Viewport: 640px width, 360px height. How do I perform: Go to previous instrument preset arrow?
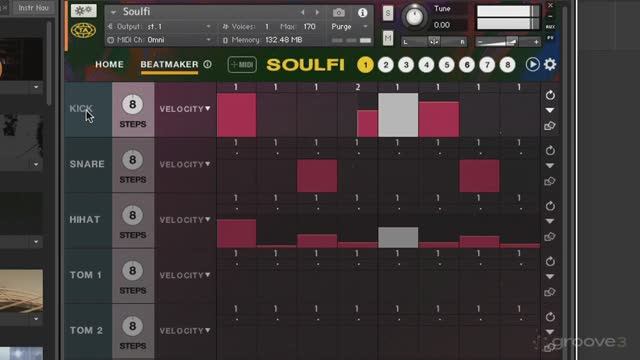pos(302,13)
